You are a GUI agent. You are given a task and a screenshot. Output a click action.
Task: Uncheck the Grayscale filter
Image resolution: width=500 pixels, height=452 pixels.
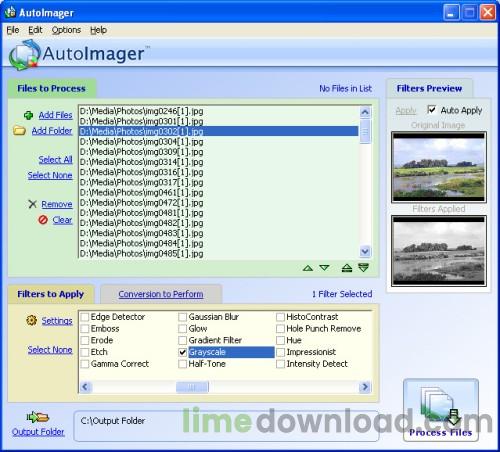click(x=183, y=352)
